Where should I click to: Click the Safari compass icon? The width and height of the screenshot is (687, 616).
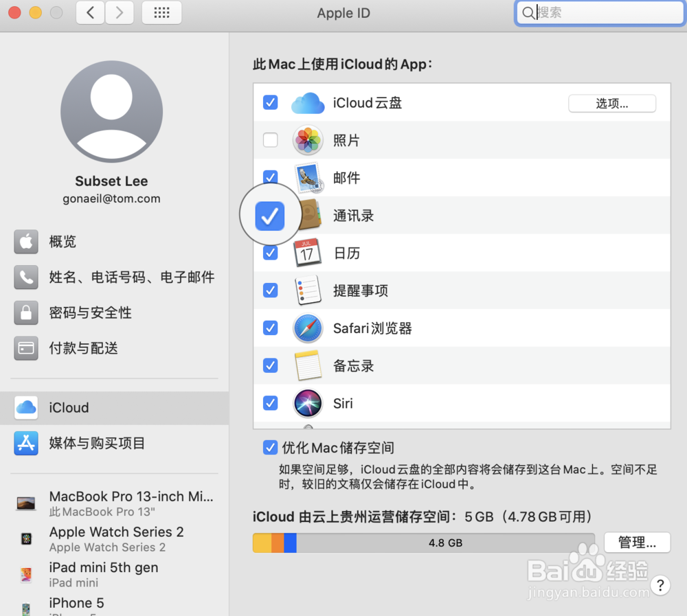pos(308,328)
